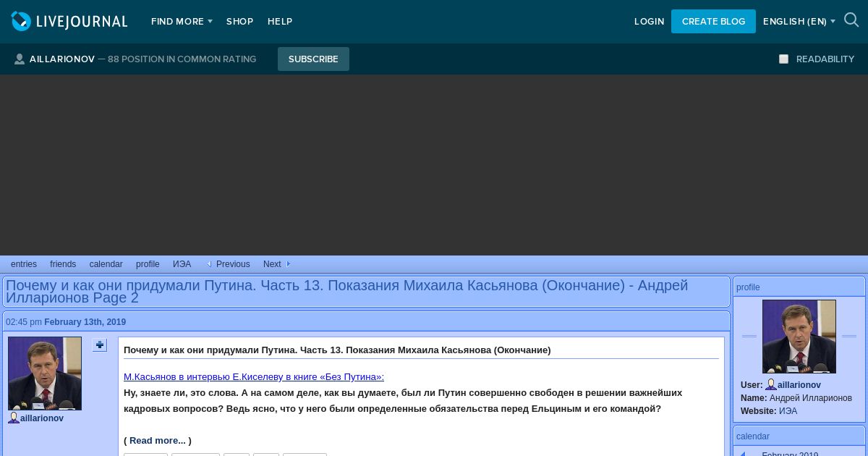868x456 pixels.
Task: Click the February 13th, 2019 date link
Action: coord(85,322)
